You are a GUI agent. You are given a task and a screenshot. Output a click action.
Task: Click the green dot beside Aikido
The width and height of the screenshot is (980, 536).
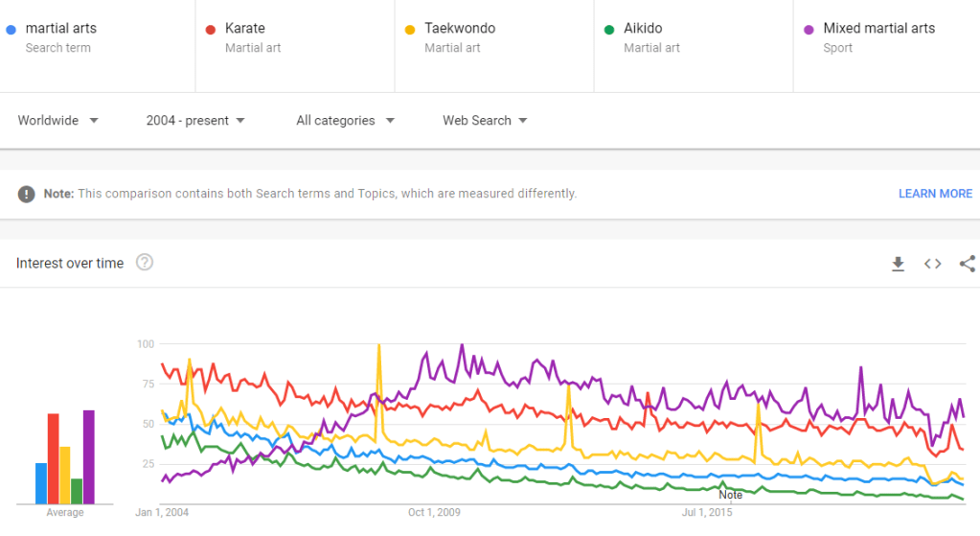click(608, 29)
